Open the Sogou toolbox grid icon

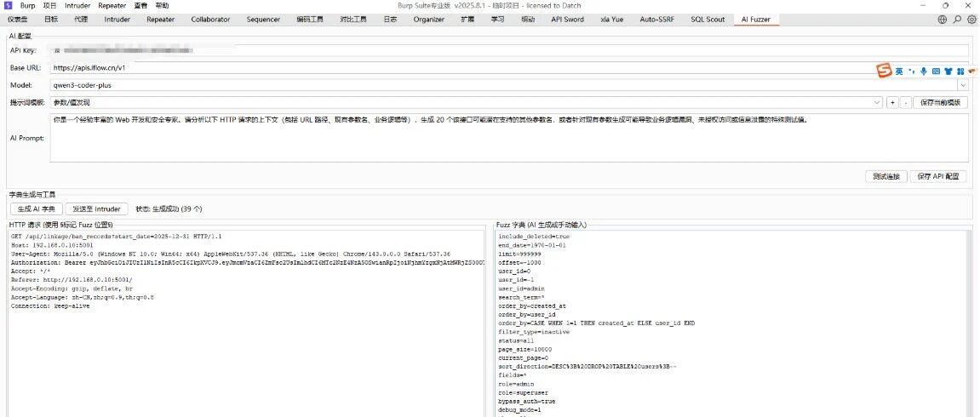click(960, 71)
